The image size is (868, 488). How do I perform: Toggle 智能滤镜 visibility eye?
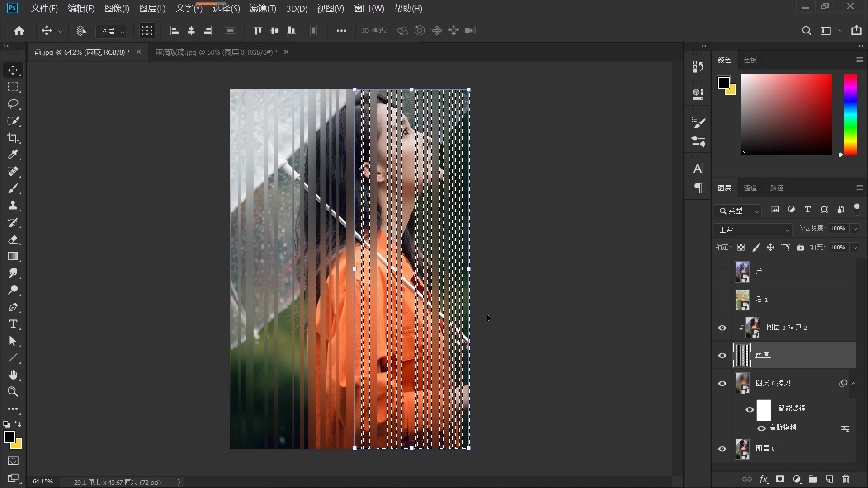pos(750,409)
